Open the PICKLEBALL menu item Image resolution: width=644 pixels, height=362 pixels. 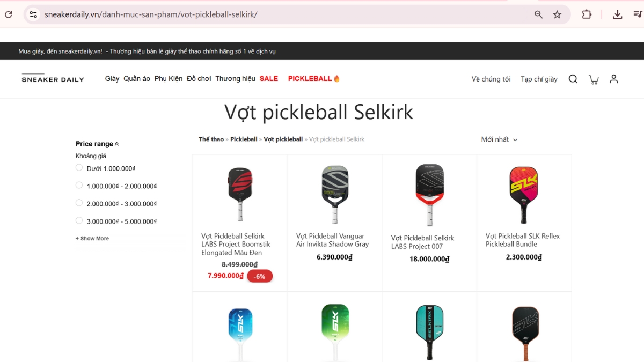click(x=314, y=79)
